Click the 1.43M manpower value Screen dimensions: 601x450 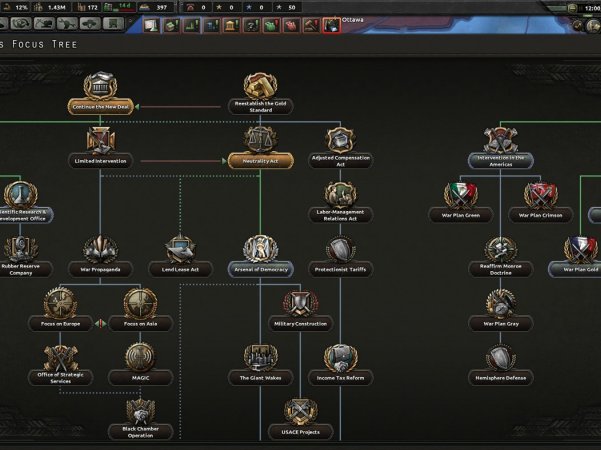[57, 7]
